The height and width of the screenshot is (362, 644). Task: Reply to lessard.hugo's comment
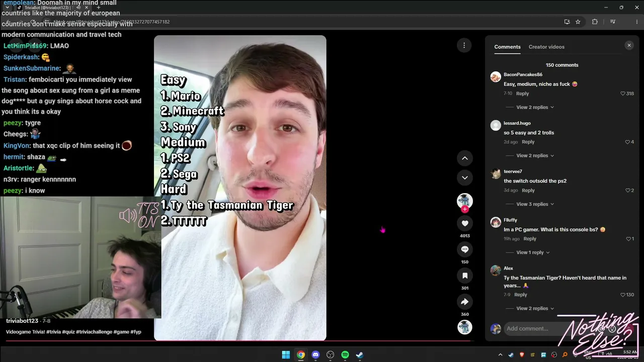click(528, 142)
